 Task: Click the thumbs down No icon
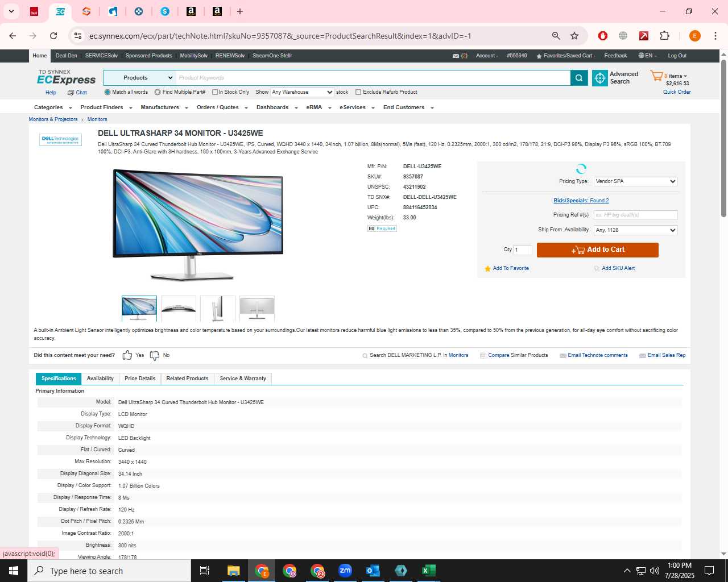(x=155, y=355)
